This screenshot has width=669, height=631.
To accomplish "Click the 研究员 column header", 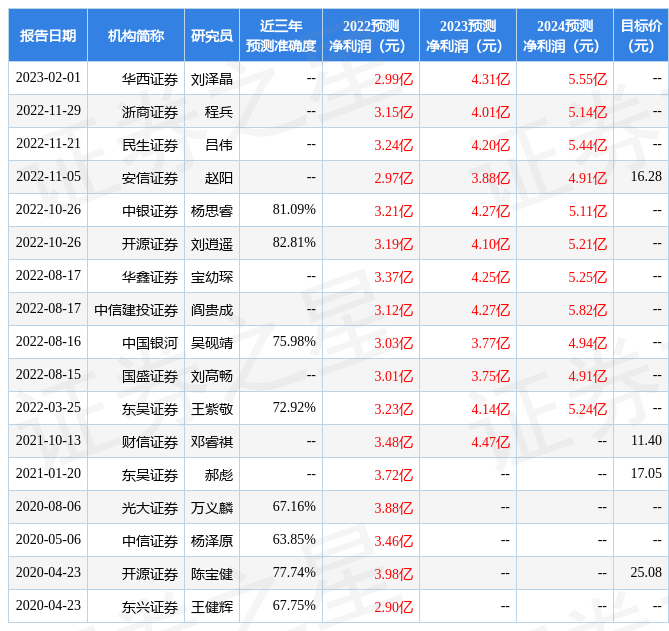I will [x=212, y=36].
